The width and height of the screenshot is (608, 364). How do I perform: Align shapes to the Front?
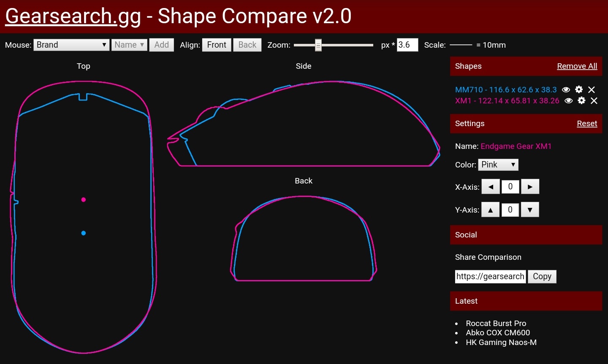[217, 45]
